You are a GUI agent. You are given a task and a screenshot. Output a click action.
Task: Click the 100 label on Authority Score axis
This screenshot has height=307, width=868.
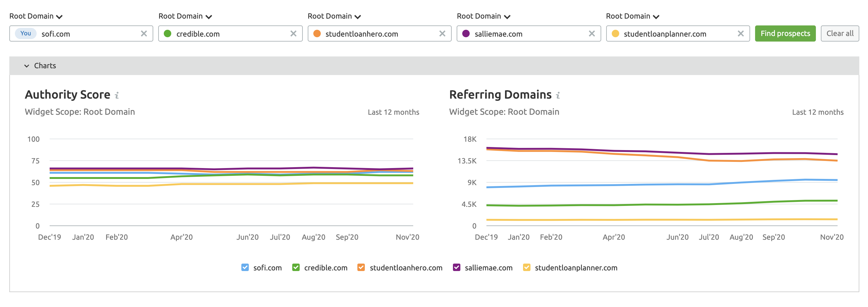pos(34,139)
